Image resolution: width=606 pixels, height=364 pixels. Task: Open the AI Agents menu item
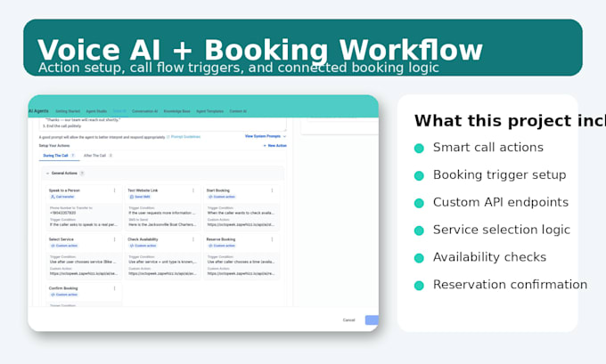point(38,111)
